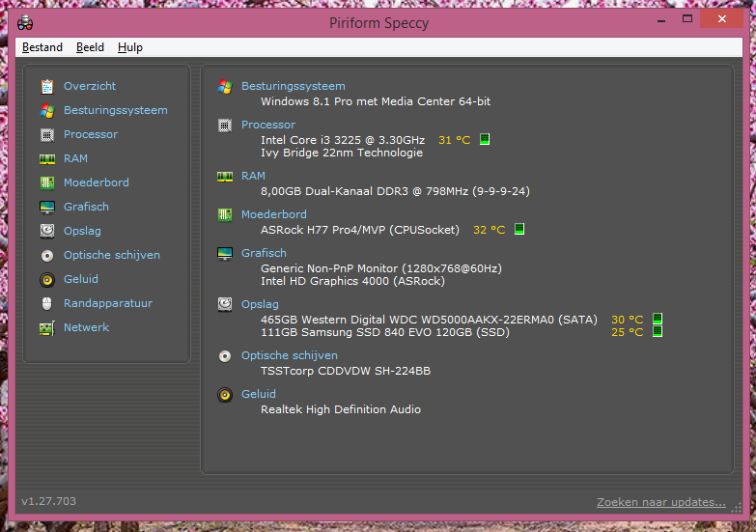Viewport: 756px width, 532px height.
Task: Click the Opslag hard disk icon in sidebar
Action: pos(46,231)
